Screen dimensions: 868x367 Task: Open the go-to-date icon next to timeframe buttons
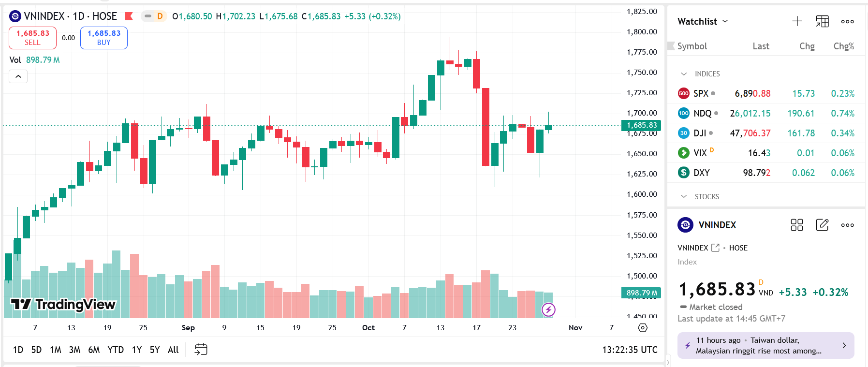pyautogui.click(x=200, y=349)
